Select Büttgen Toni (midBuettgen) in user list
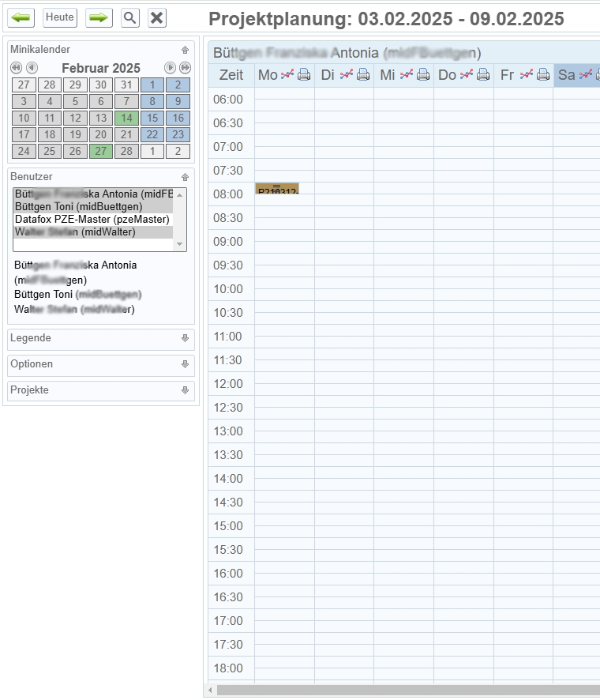Viewport: 600px width, 700px height. click(93, 207)
